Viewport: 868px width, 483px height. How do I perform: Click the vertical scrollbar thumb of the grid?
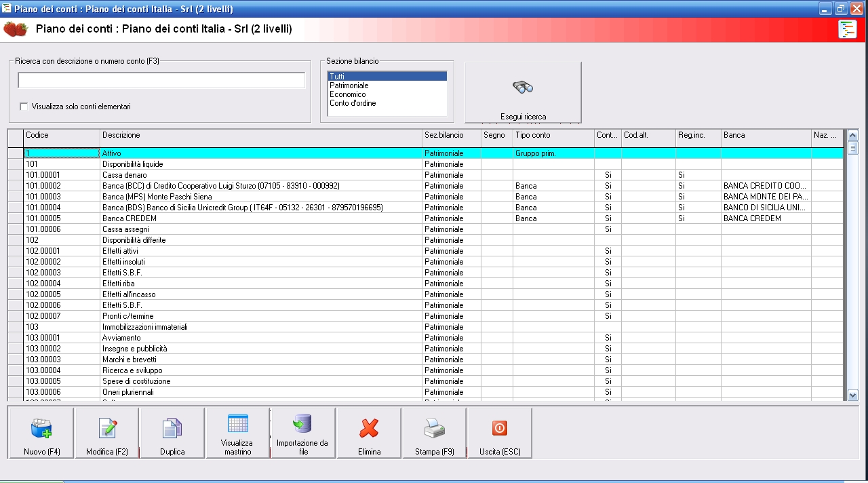tap(853, 147)
